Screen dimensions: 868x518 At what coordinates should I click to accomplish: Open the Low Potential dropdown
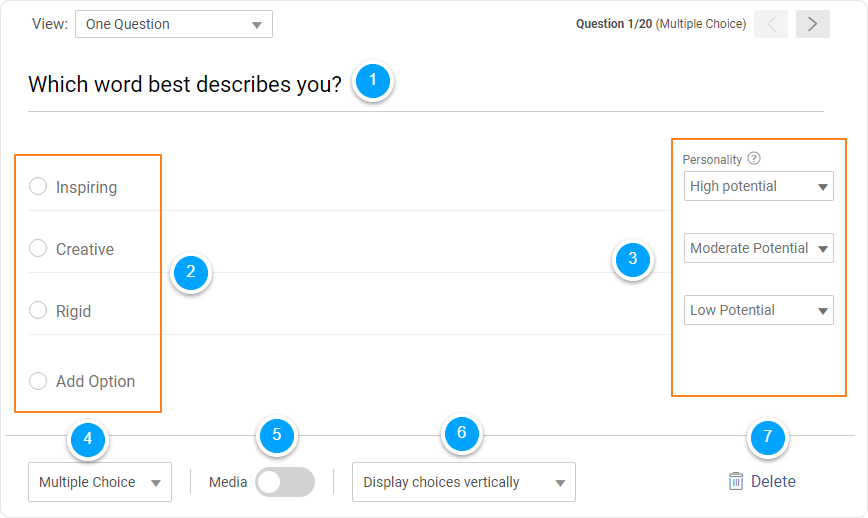(759, 310)
